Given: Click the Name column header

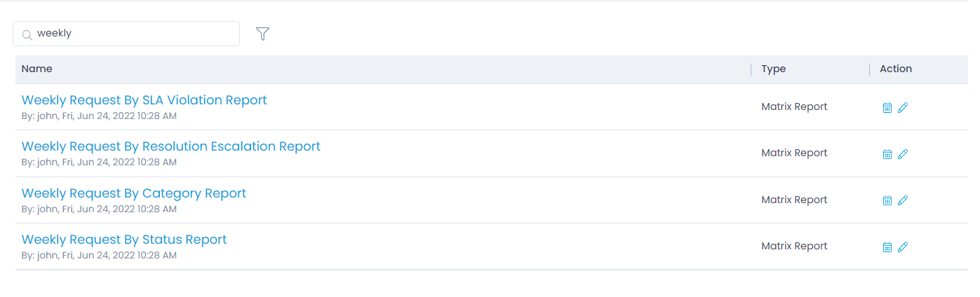Looking at the screenshot, I should point(37,69).
